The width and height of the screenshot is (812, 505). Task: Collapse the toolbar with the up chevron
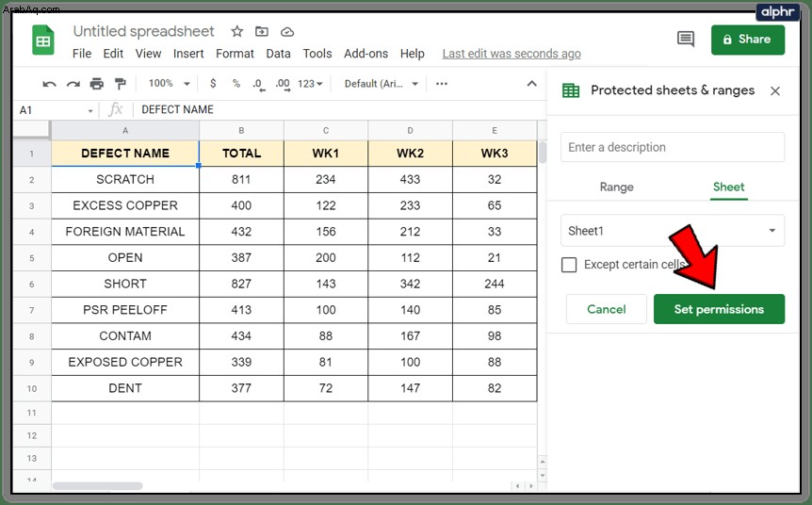(x=532, y=84)
